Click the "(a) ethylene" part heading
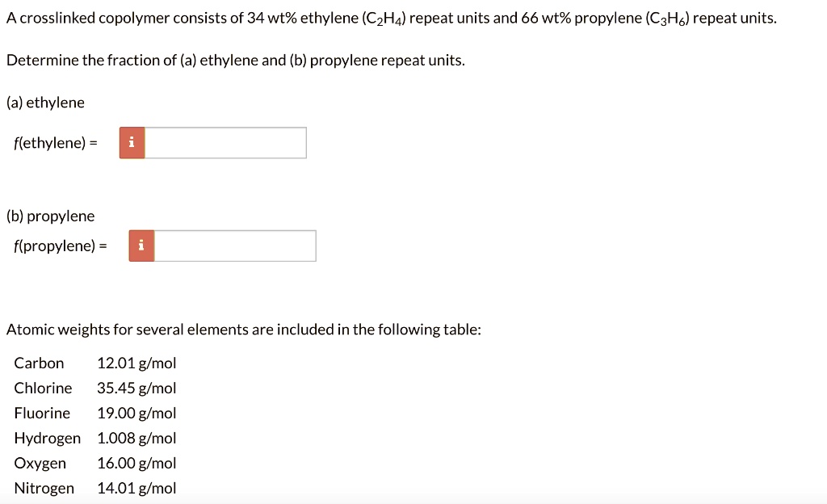Image resolution: width=827 pixels, height=504 pixels. pos(45,103)
